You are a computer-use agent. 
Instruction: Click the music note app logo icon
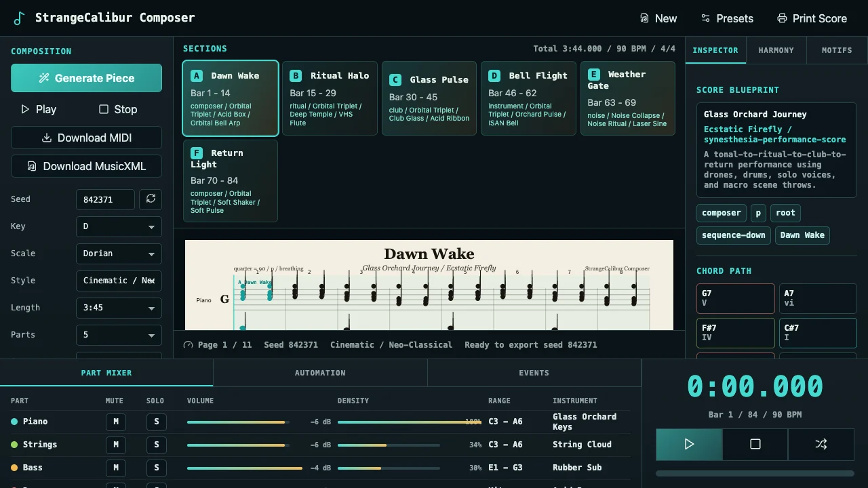point(19,18)
